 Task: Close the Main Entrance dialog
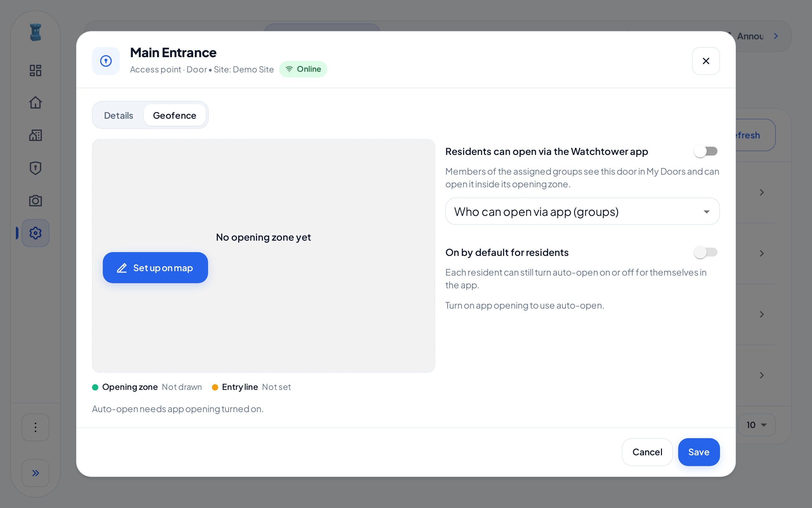pos(706,61)
